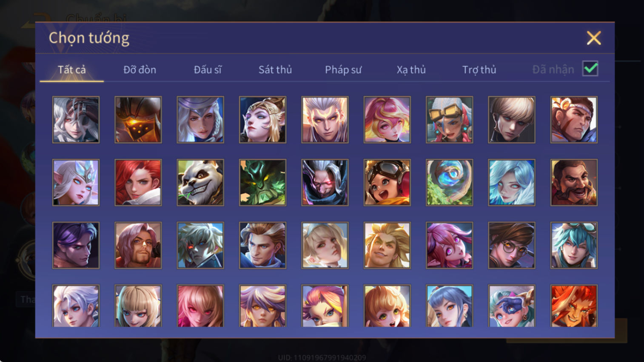
Task: Select the molten armored helmet hero
Action: [x=138, y=120]
